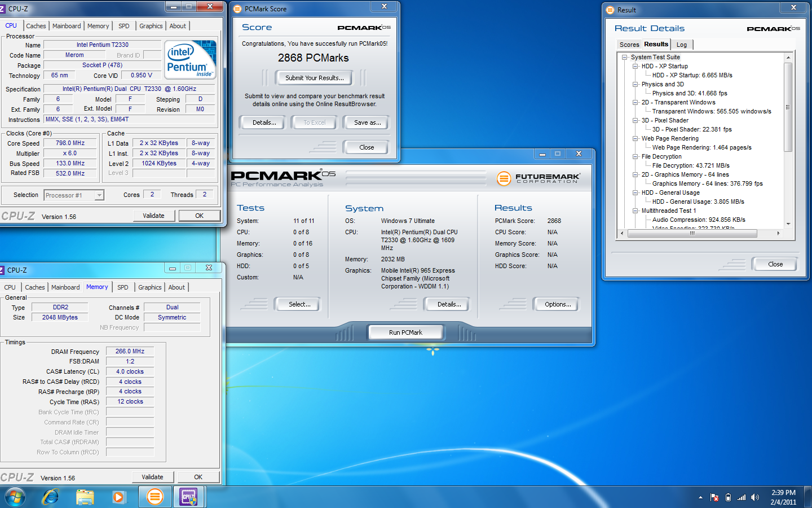Select Transparent Windows: 565.505 windows/s row
812x508 pixels.
click(x=712, y=111)
